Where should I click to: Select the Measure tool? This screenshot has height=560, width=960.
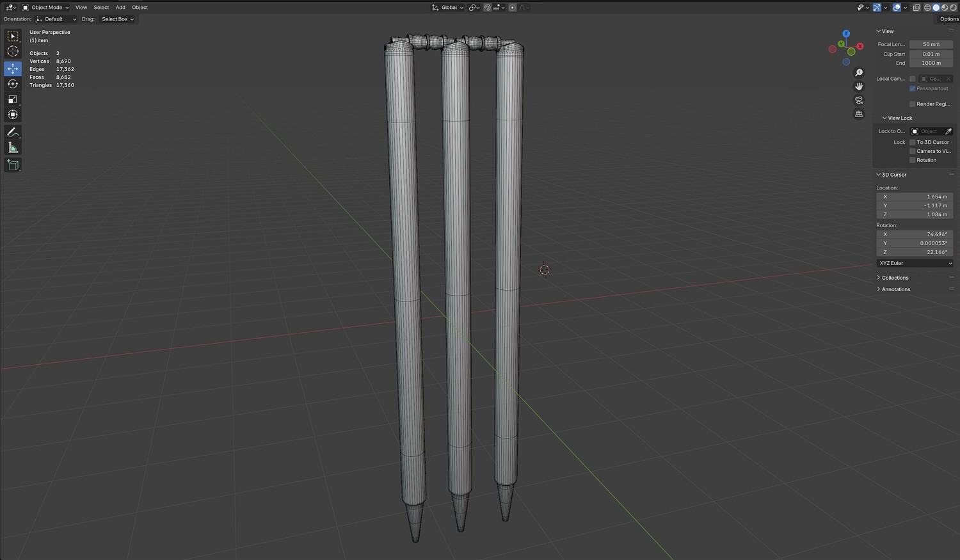pos(13,148)
